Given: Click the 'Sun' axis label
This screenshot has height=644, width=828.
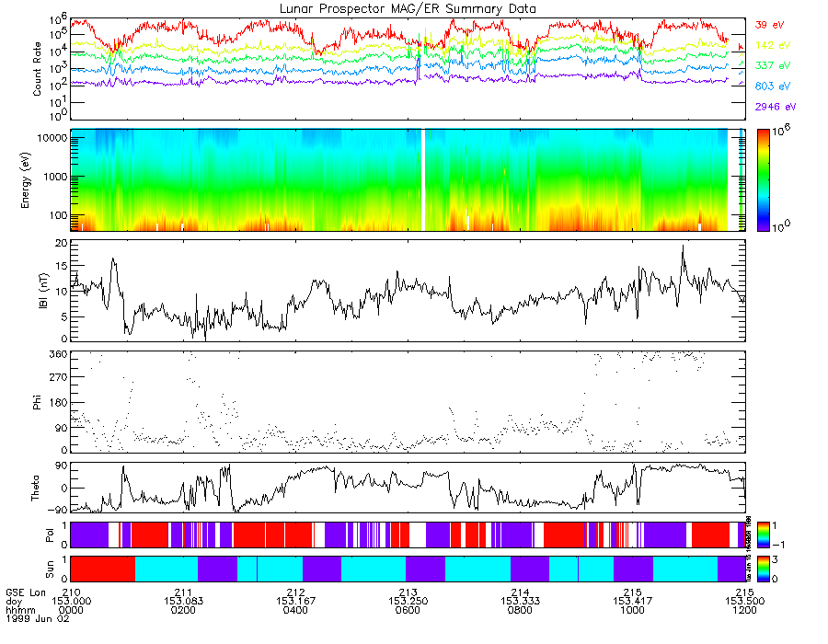Looking at the screenshot, I should [x=50, y=569].
